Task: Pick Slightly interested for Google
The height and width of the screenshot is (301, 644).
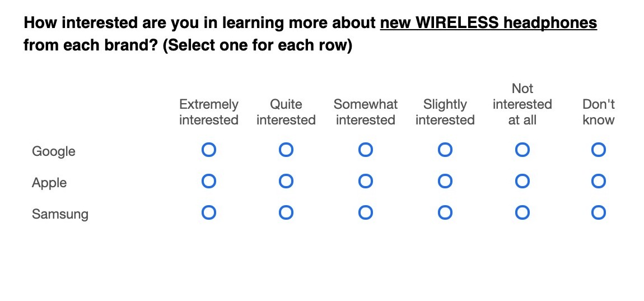Action: (x=445, y=150)
